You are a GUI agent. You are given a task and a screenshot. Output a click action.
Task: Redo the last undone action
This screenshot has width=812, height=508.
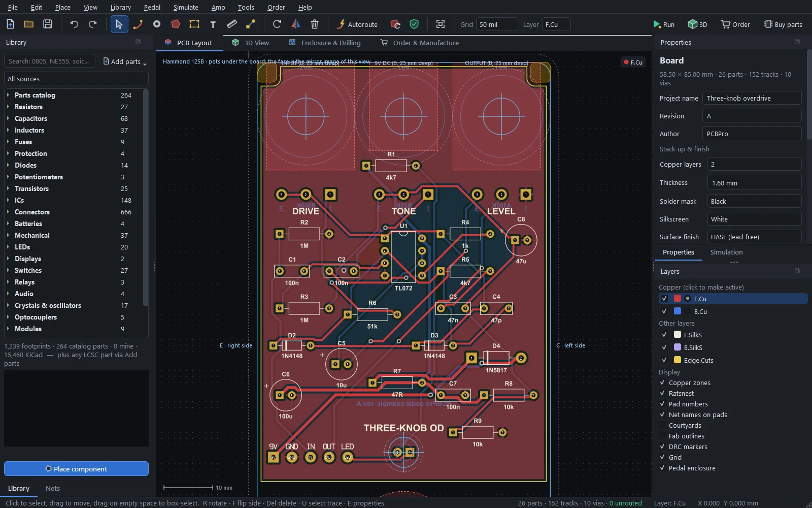93,24
